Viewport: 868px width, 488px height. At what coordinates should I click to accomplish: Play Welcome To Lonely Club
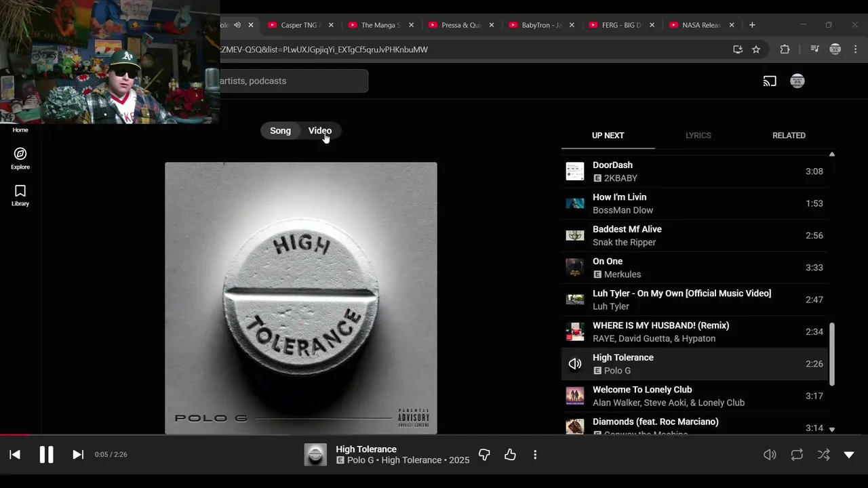694,396
